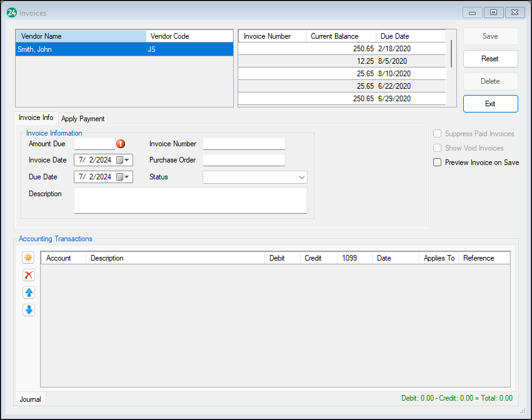Move transaction down with the blue down arrow
This screenshot has width=532, height=420.
pyautogui.click(x=28, y=310)
